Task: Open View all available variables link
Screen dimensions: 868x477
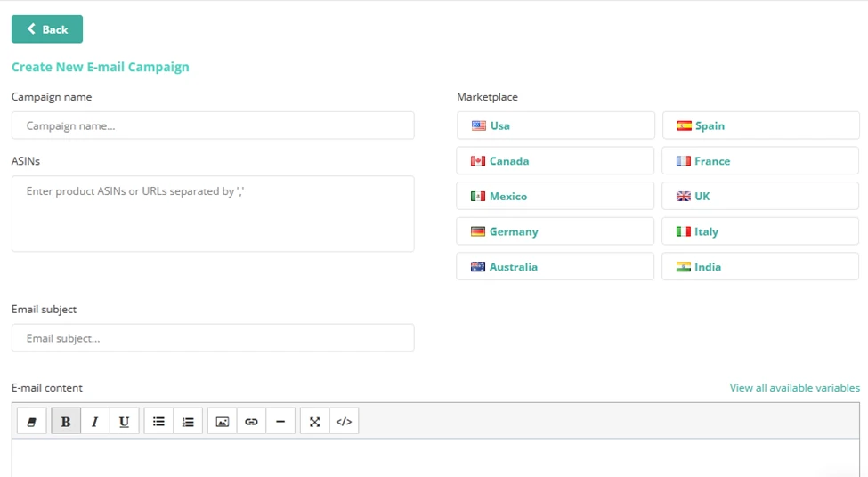Action: (x=794, y=388)
